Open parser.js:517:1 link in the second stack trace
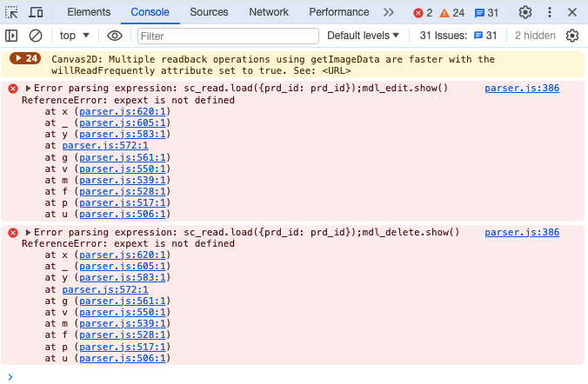 123,347
